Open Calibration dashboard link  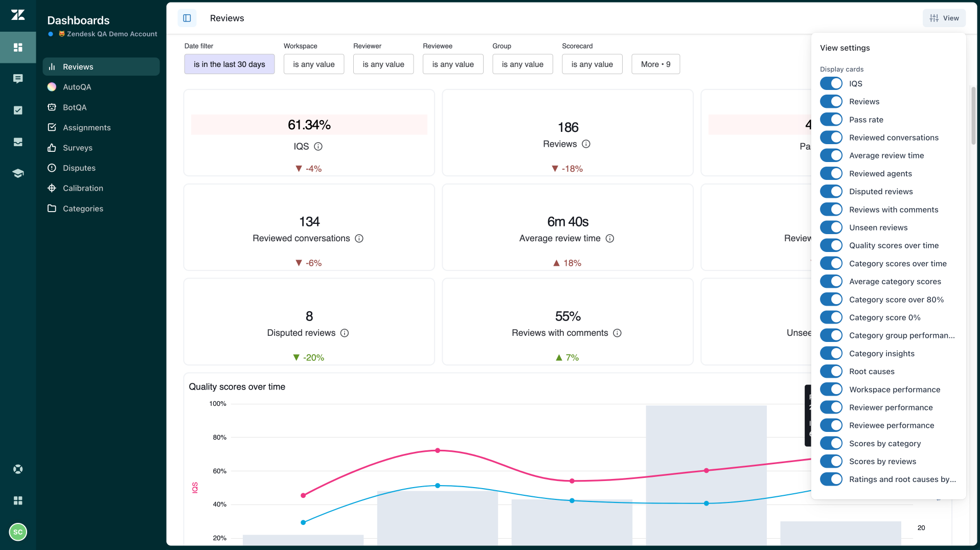click(101, 188)
